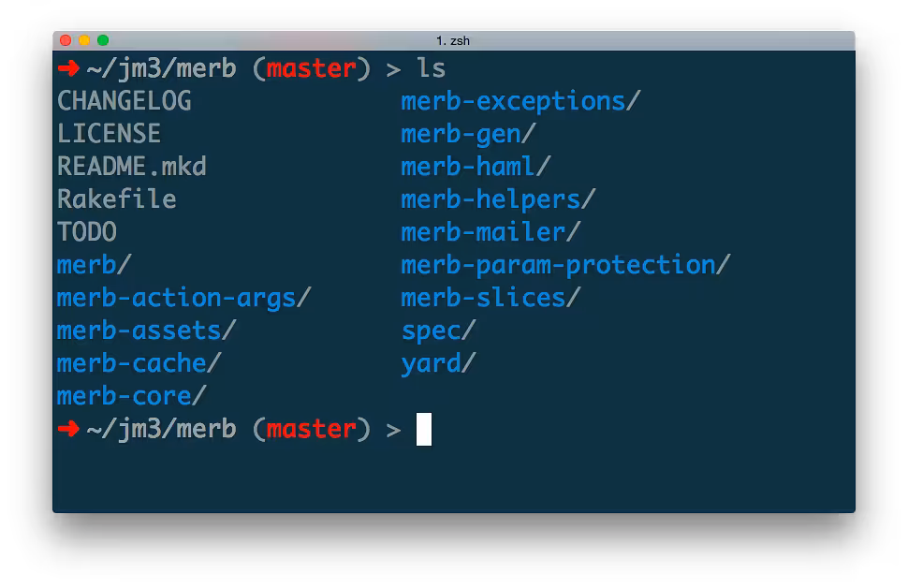The height and width of the screenshot is (588, 908).
Task: Click the merb-exceptions/ directory name
Action: pyautogui.click(x=520, y=101)
